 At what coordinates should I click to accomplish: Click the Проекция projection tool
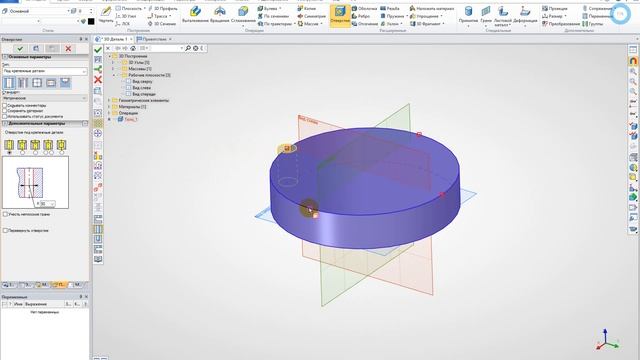[x=555, y=8]
